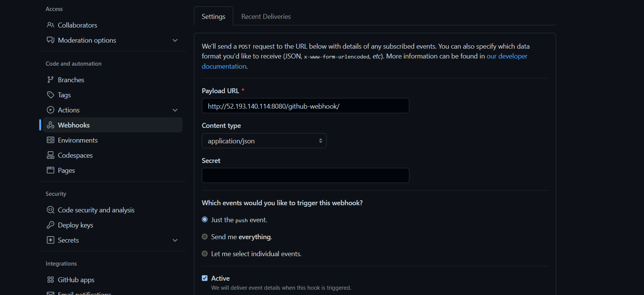Open the GitHub apps integrations link

(113, 280)
